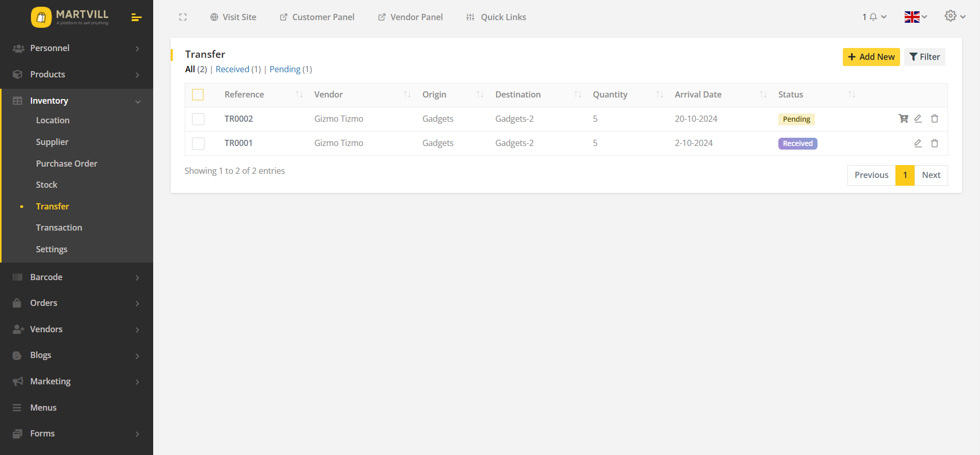Viewport: 980px width, 455px height.
Task: Filter by Pending transfers tab
Action: 290,69
